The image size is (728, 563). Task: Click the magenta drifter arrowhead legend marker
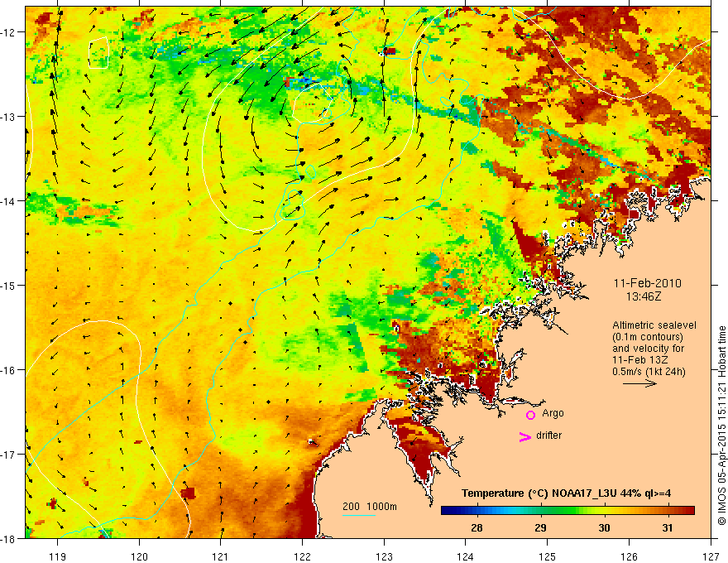point(524,436)
